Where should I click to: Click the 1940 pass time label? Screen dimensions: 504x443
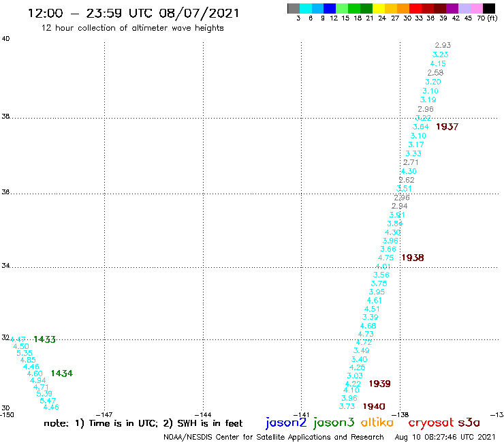[374, 407]
